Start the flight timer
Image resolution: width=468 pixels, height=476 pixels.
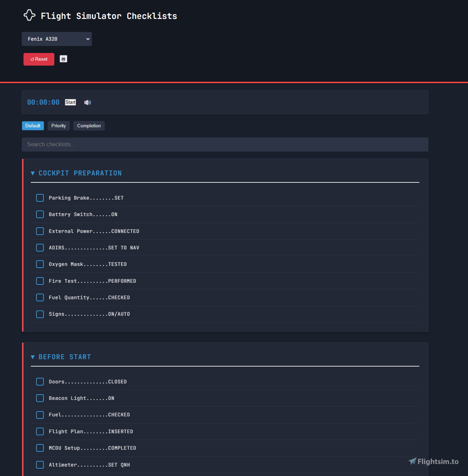pyautogui.click(x=70, y=102)
